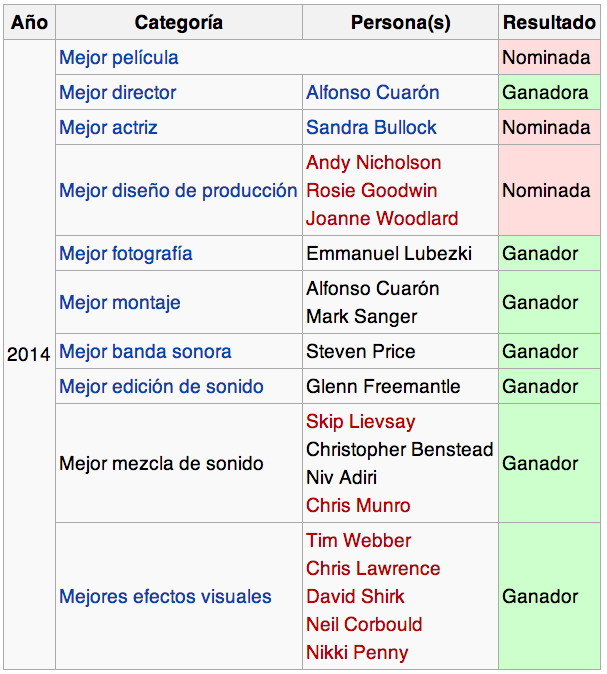Follow the Mejor actriz link
The image size is (607, 674).
108,128
